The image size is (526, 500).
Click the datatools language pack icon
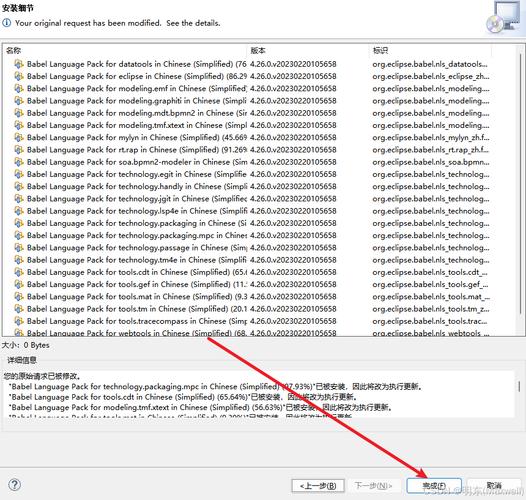[x=19, y=64]
